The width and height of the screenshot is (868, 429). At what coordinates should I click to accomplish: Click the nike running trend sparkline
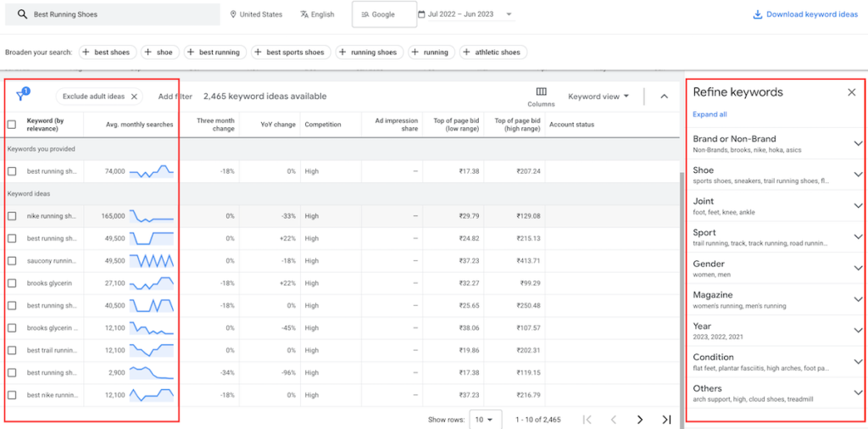[x=152, y=216]
